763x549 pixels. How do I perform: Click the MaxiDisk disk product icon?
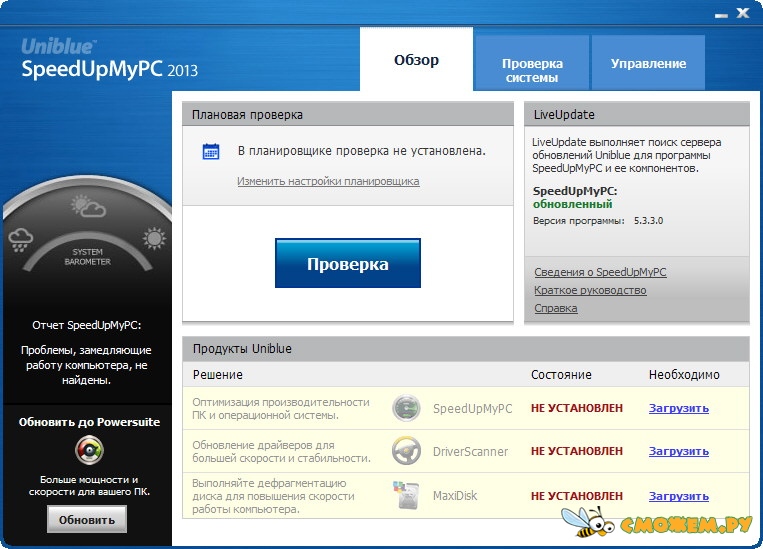406,495
